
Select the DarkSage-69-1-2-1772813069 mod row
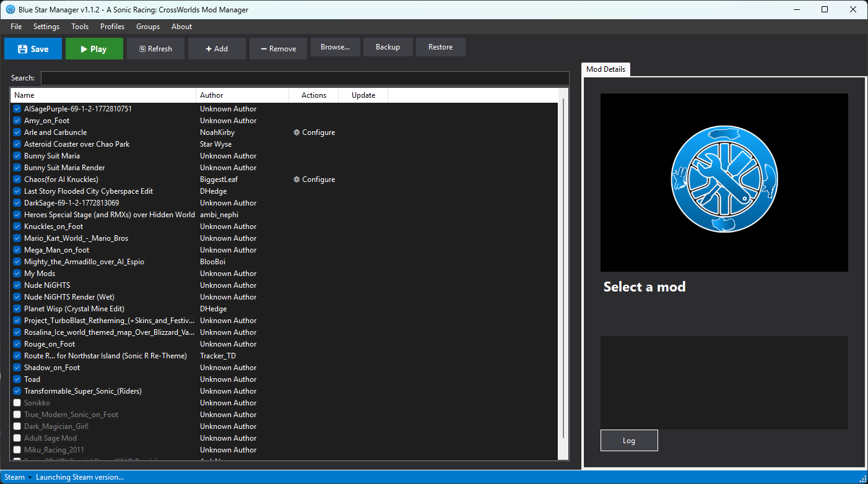[284, 203]
